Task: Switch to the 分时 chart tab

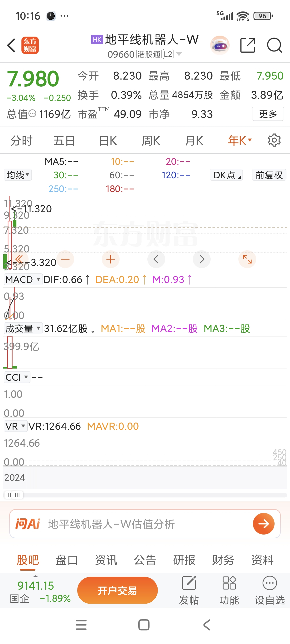Action: click(21, 141)
